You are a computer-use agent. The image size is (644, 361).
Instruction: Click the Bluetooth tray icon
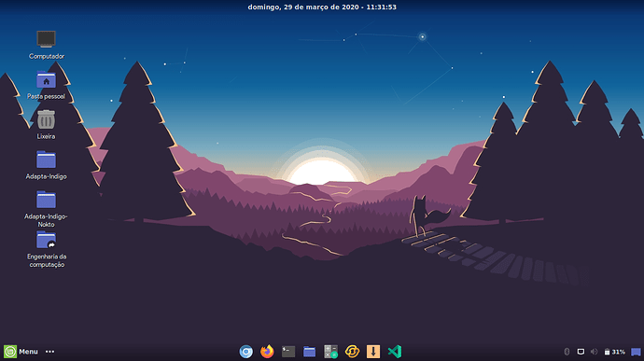point(567,352)
